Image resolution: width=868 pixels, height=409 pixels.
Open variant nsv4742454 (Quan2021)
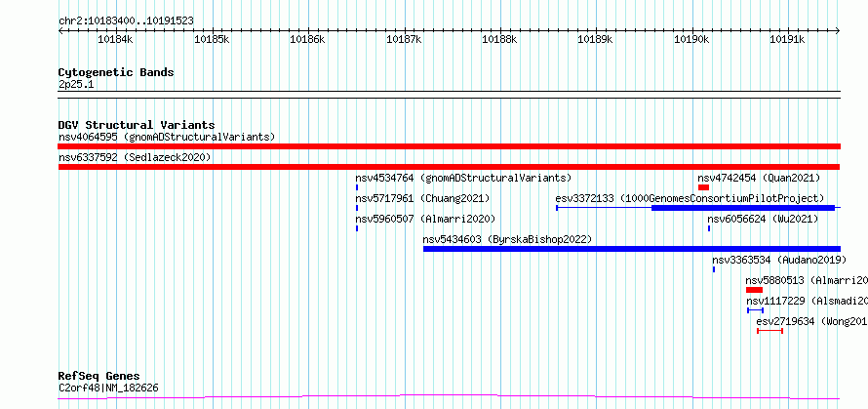click(759, 179)
